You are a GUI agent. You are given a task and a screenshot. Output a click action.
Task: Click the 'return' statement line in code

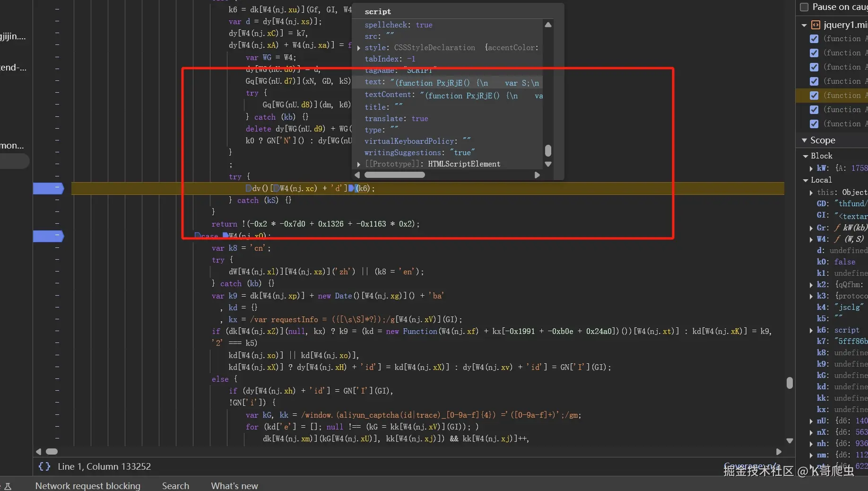tap(315, 224)
